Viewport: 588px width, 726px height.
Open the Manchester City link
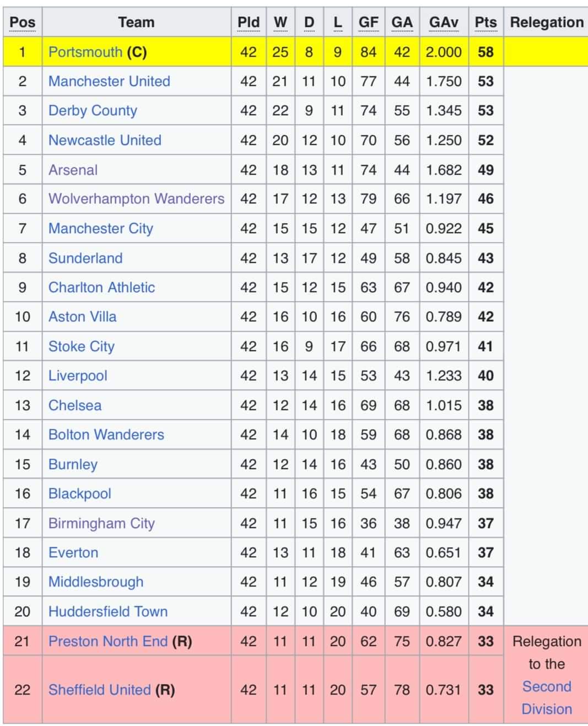pos(101,228)
